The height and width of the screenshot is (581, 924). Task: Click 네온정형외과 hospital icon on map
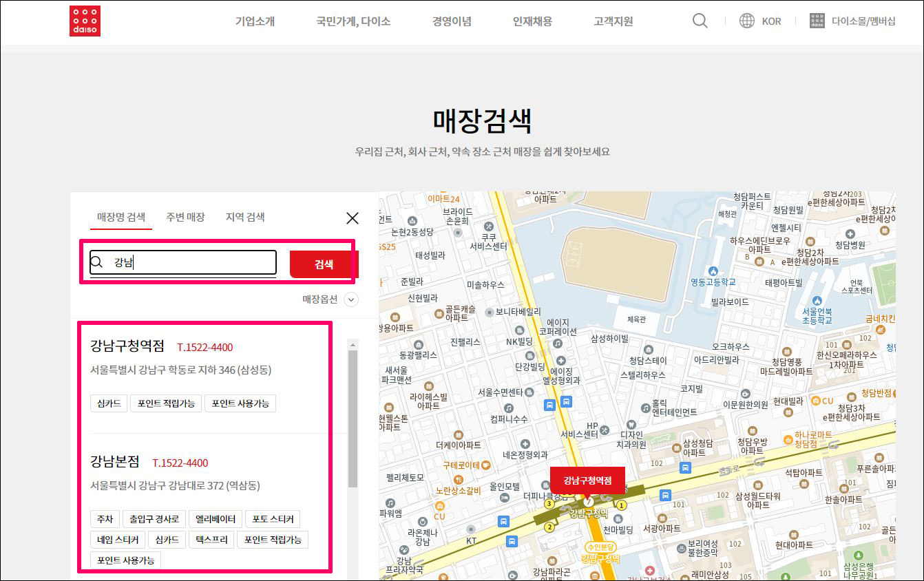coord(525,444)
